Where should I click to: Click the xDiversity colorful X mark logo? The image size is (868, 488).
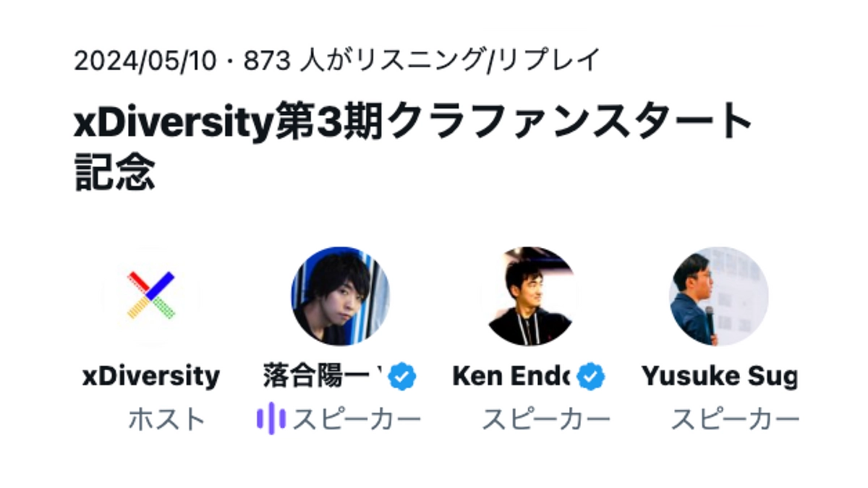(x=150, y=295)
